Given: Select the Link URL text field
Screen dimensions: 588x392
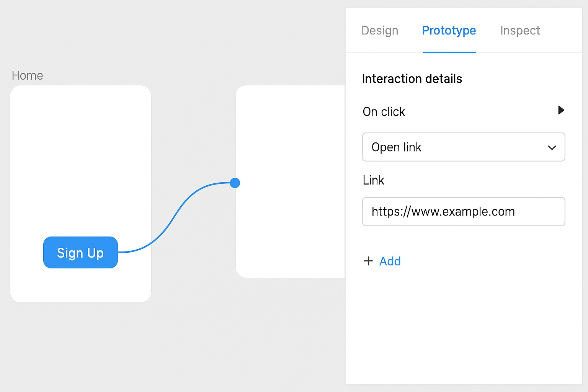Looking at the screenshot, I should pos(463,211).
